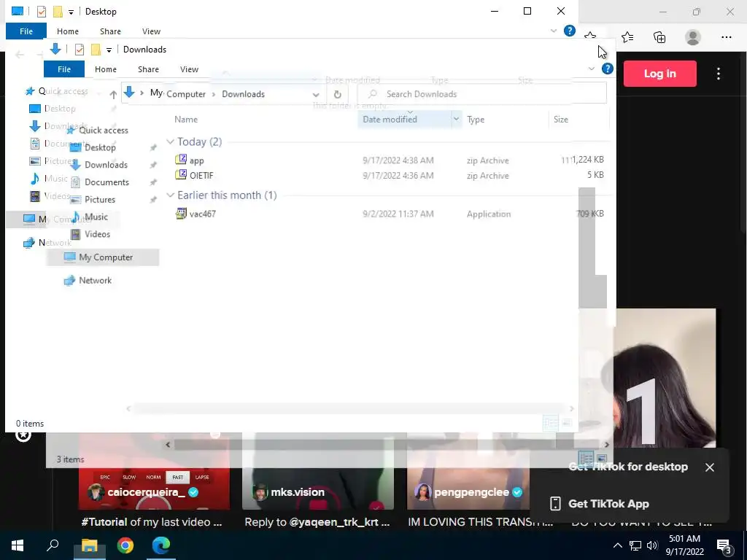
Task: Switch Downloads view to details layout icon
Action: 586,459
